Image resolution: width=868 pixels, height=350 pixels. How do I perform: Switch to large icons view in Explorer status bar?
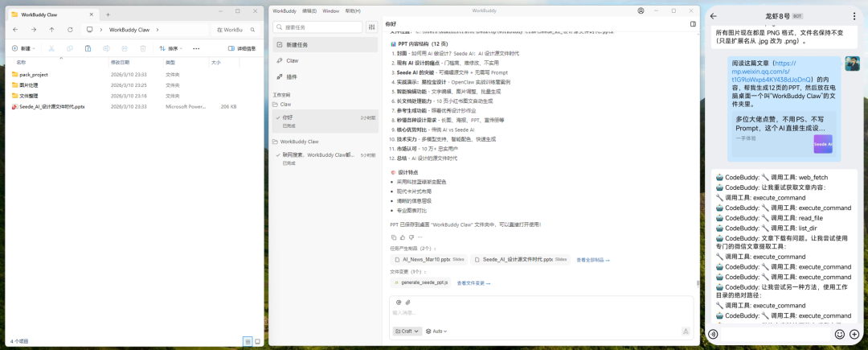[257, 341]
